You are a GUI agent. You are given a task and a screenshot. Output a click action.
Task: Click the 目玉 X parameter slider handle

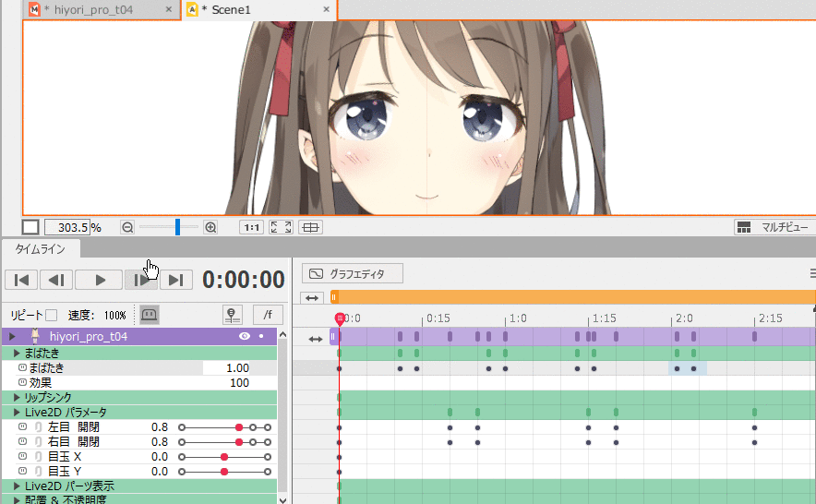click(x=224, y=457)
